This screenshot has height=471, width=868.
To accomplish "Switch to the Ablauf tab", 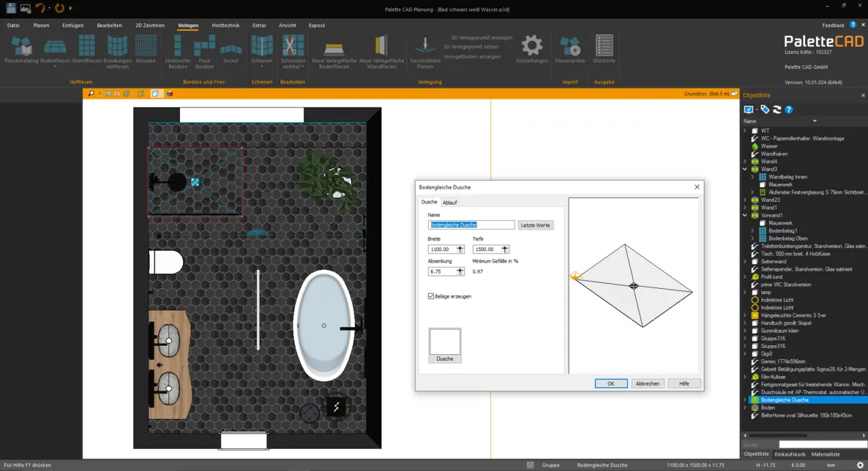I will coord(449,203).
